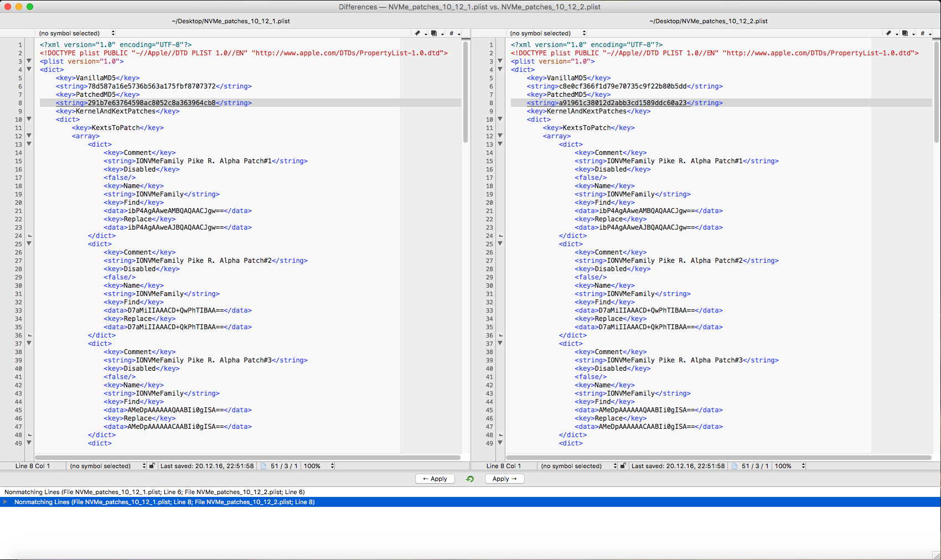Viewport: 941px width, 560px height.
Task: Open the included files icon in left pane
Action: tap(435, 33)
